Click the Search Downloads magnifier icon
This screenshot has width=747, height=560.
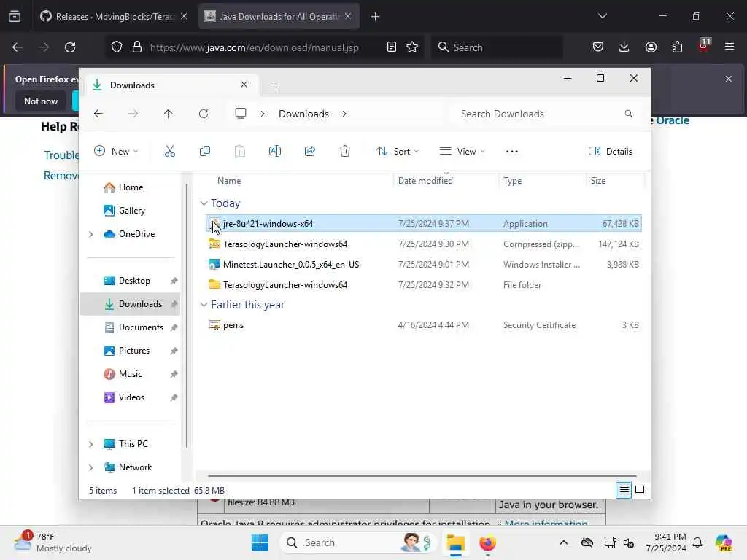(628, 114)
